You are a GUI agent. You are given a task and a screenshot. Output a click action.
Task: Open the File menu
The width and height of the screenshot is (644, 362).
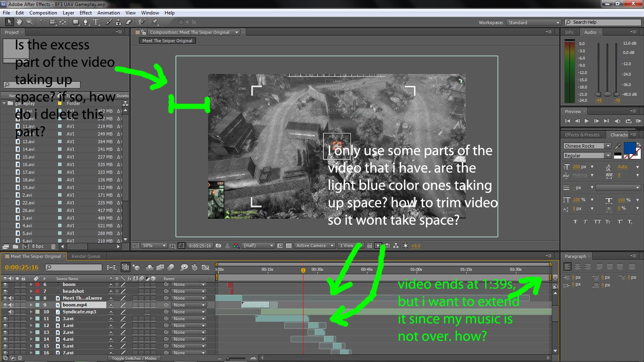[x=6, y=13]
